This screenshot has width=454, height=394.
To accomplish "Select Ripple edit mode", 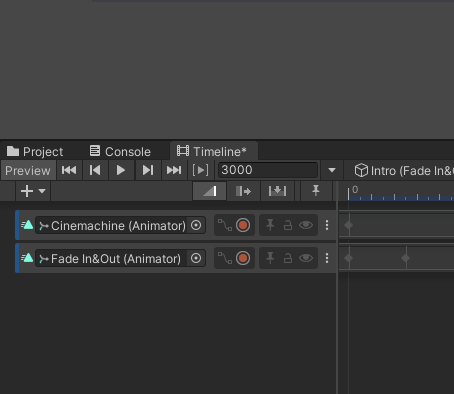I will pyautogui.click(x=243, y=191).
